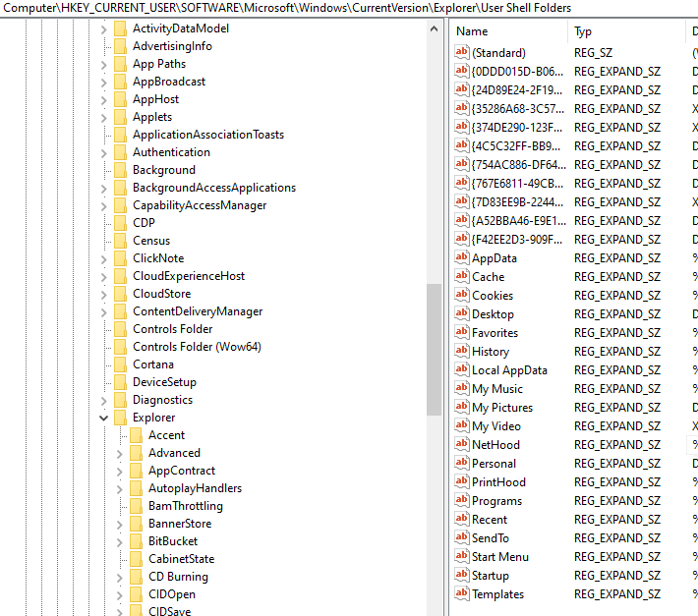Click folder icon of Authentication key
This screenshot has height=616, width=698.
pyautogui.click(x=120, y=152)
